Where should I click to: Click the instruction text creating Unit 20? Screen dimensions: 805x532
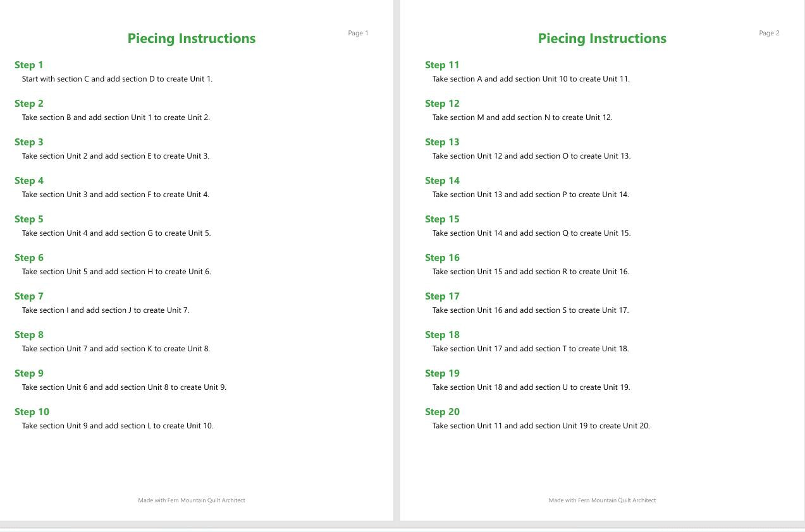[541, 426]
